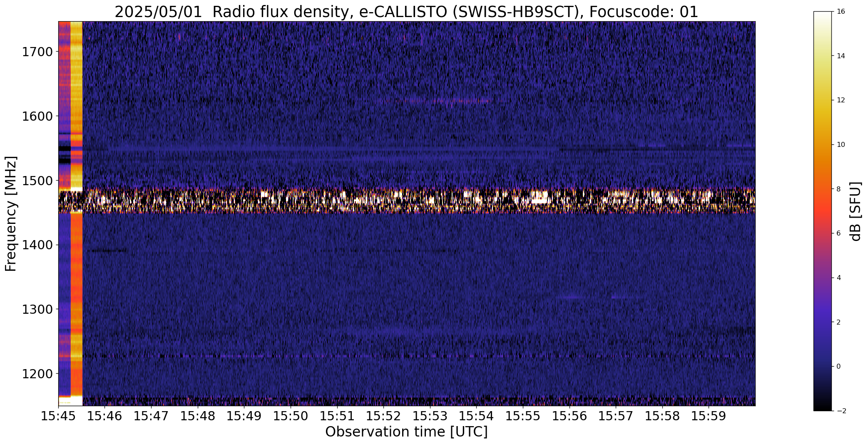Click the 15:49 time tick label
This screenshot has height=444, width=868.
click(x=244, y=416)
